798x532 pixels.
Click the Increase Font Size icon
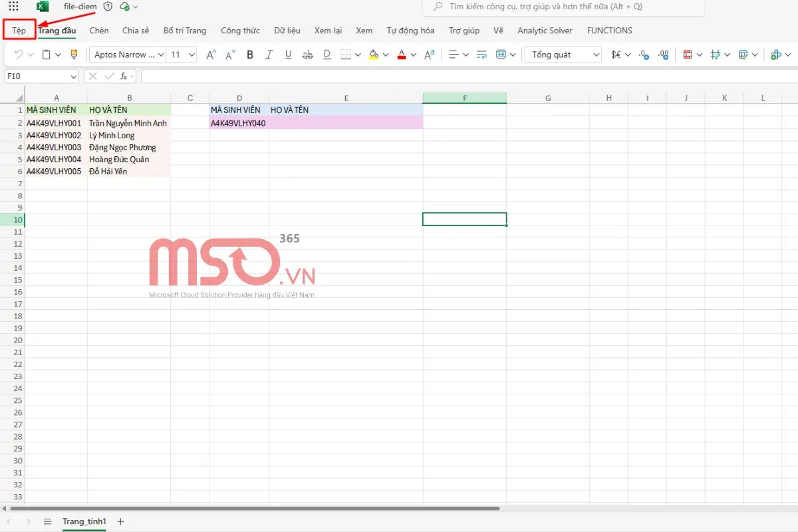click(211, 55)
